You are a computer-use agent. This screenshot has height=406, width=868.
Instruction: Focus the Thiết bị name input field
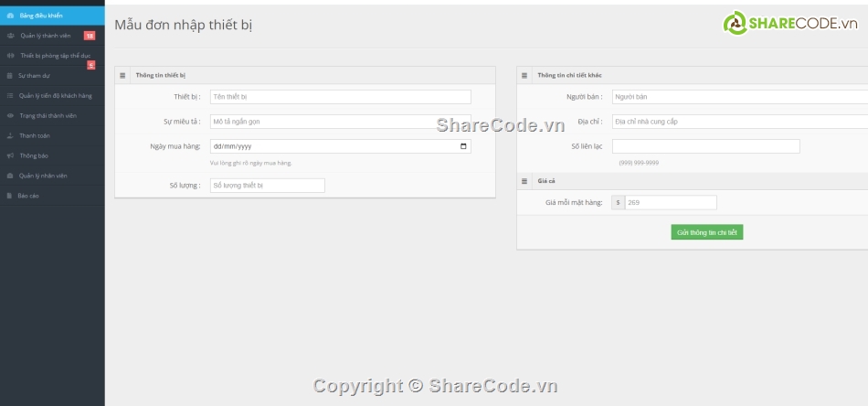[x=340, y=97]
